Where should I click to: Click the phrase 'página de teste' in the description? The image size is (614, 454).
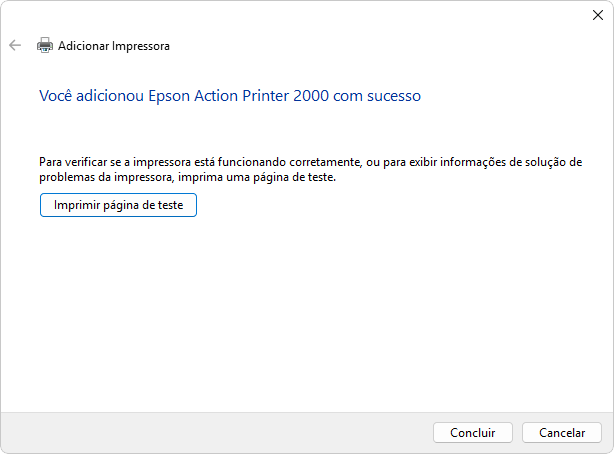[x=294, y=177]
